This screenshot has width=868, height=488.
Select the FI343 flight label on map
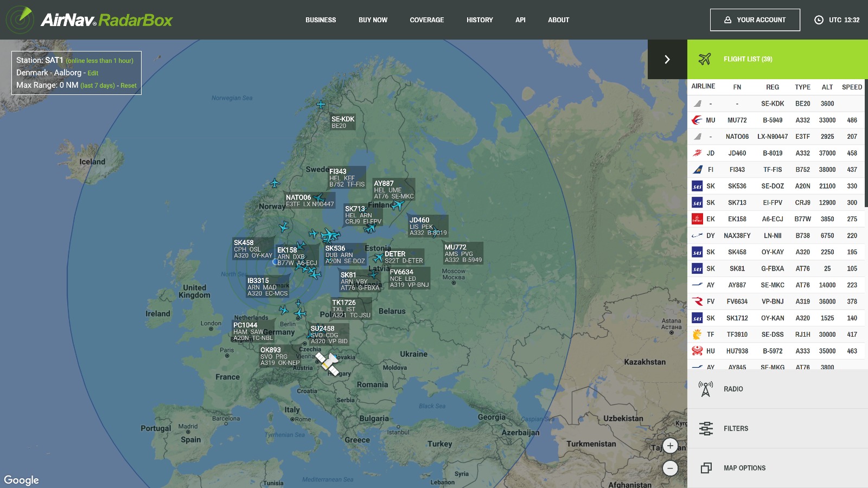347,178
